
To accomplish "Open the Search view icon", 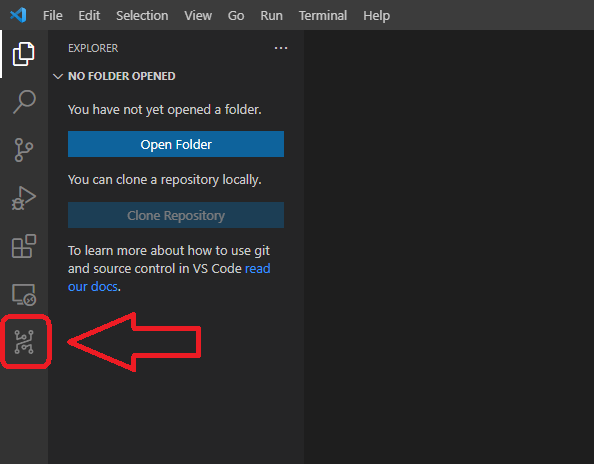I will 24,102.
